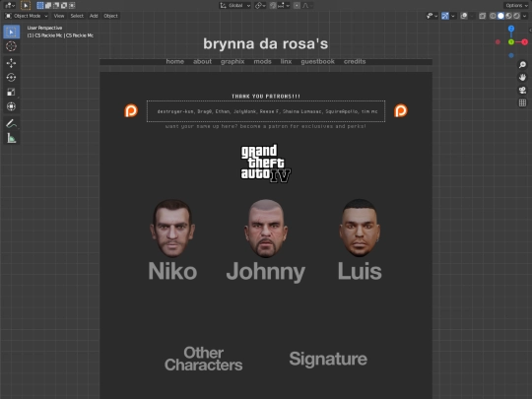Screen dimensions: 532x399
Task: Click the Johnny character head
Action: [266, 228]
